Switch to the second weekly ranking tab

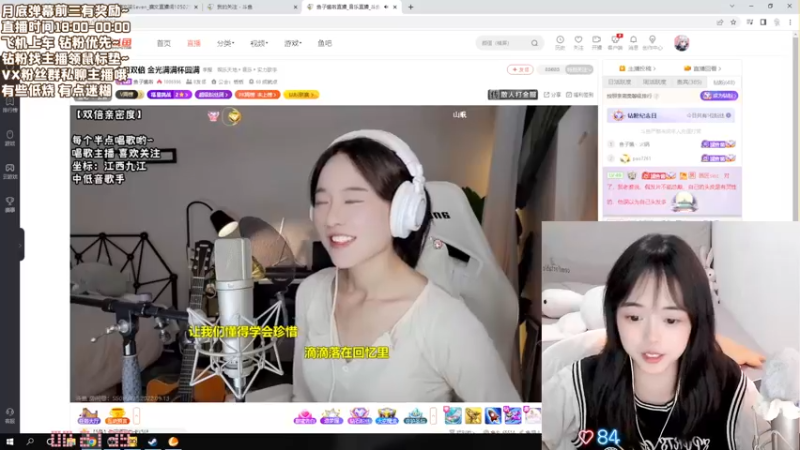655,82
